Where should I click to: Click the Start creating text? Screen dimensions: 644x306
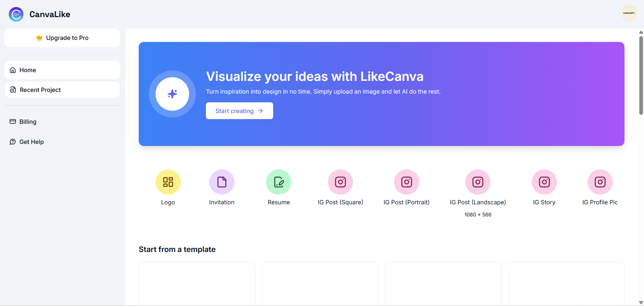click(x=234, y=111)
